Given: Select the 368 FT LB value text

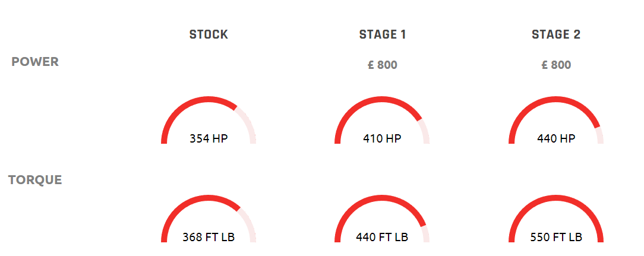Looking at the screenshot, I should pyautogui.click(x=209, y=237).
